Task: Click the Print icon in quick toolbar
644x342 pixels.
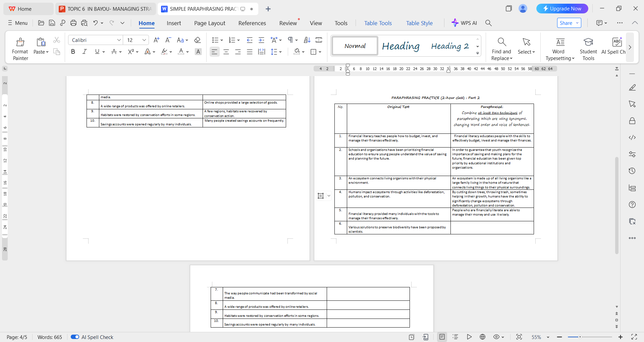Action: (x=73, y=23)
